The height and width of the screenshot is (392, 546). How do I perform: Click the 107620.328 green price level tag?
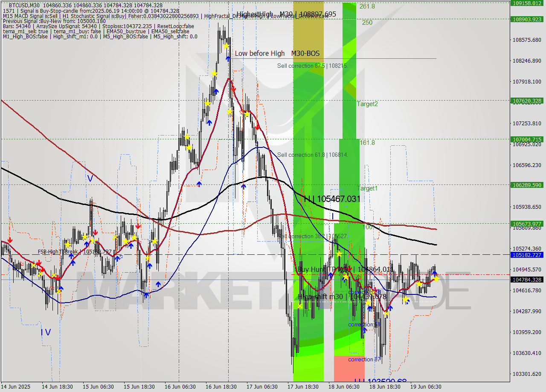point(528,101)
